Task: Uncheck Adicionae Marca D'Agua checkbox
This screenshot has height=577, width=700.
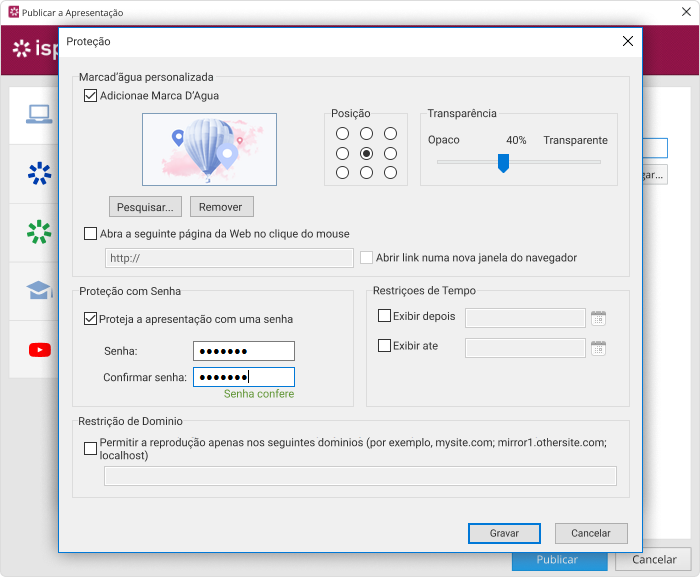Action: point(91,96)
